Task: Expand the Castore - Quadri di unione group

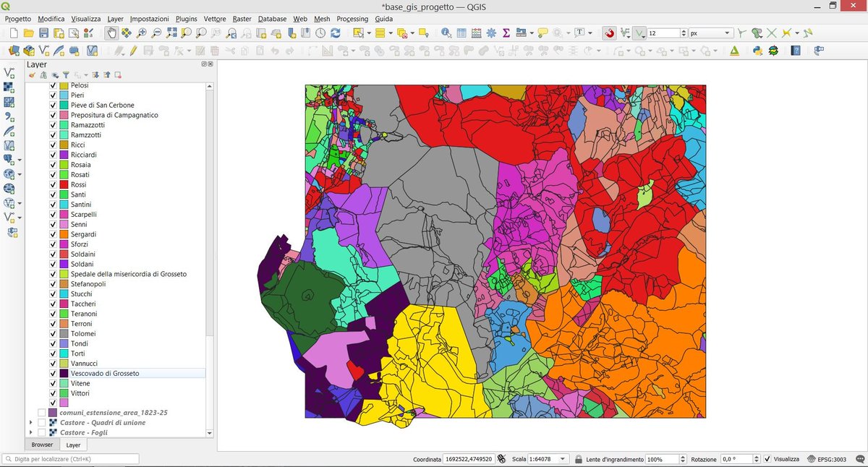Action: 30,422
